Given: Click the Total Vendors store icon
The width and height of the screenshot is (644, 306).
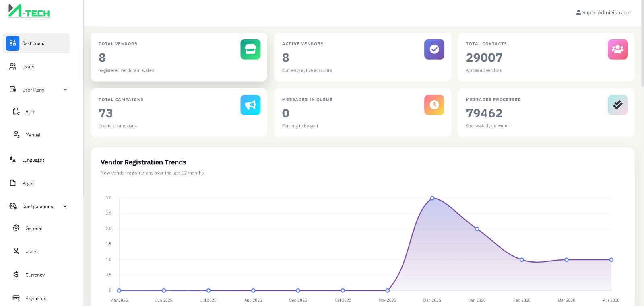Looking at the screenshot, I should [250, 49].
